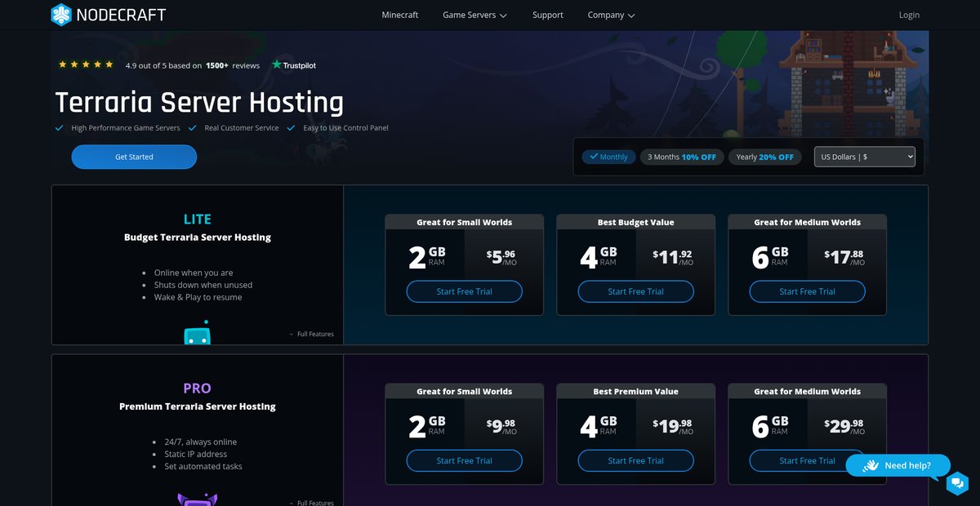980x506 pixels.
Task: Click the LITE plan title
Action: pyautogui.click(x=197, y=219)
